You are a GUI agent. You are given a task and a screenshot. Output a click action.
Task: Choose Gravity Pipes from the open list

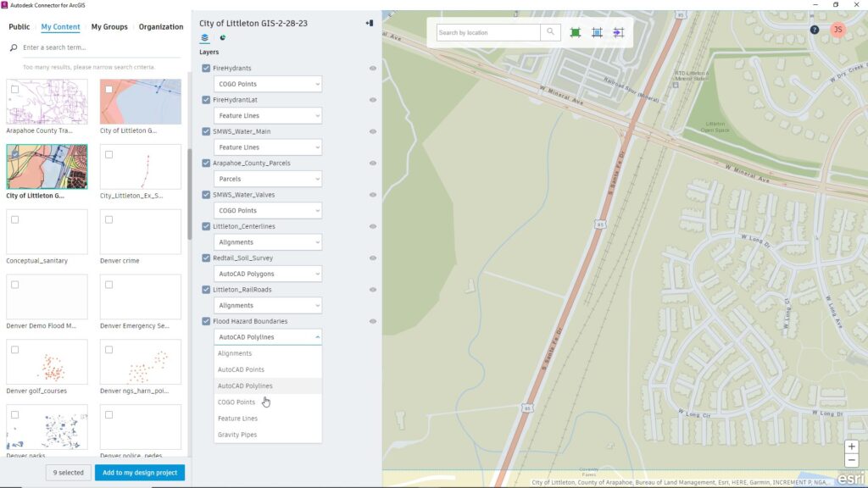tap(267, 435)
